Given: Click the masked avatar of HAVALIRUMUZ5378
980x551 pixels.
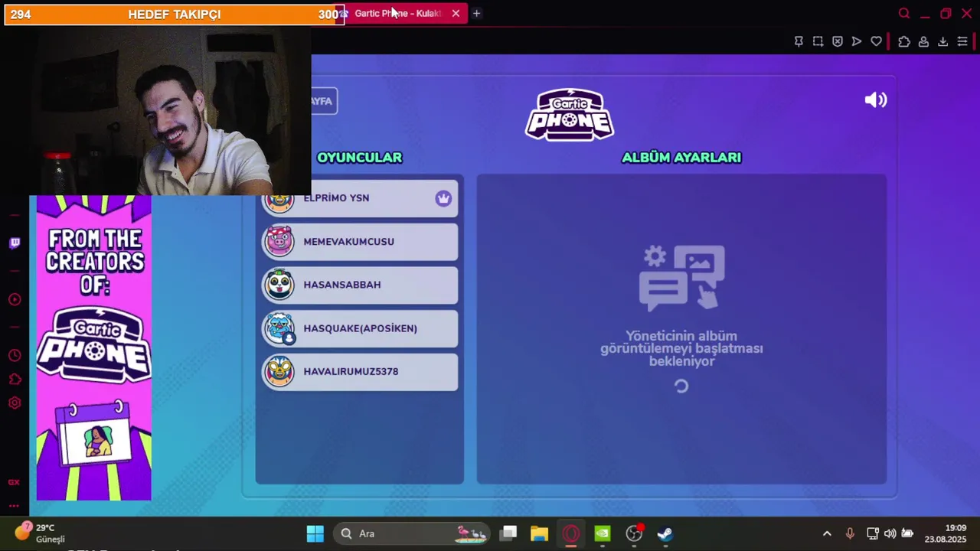Looking at the screenshot, I should pos(279,372).
